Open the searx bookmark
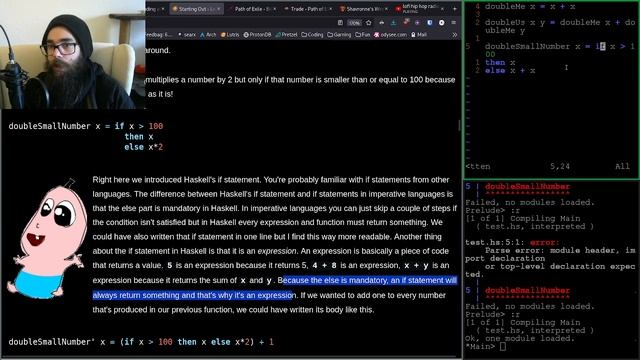This screenshot has width=640, height=360. click(187, 35)
